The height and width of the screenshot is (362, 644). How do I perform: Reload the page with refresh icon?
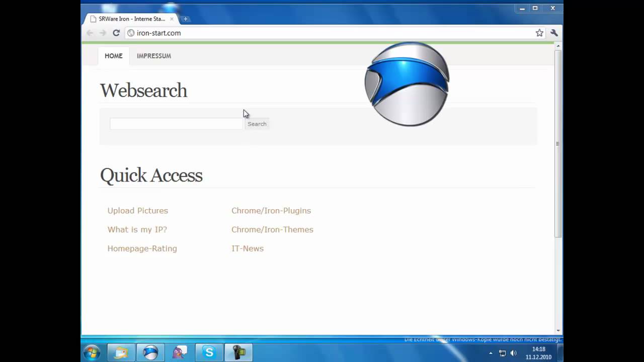click(116, 33)
